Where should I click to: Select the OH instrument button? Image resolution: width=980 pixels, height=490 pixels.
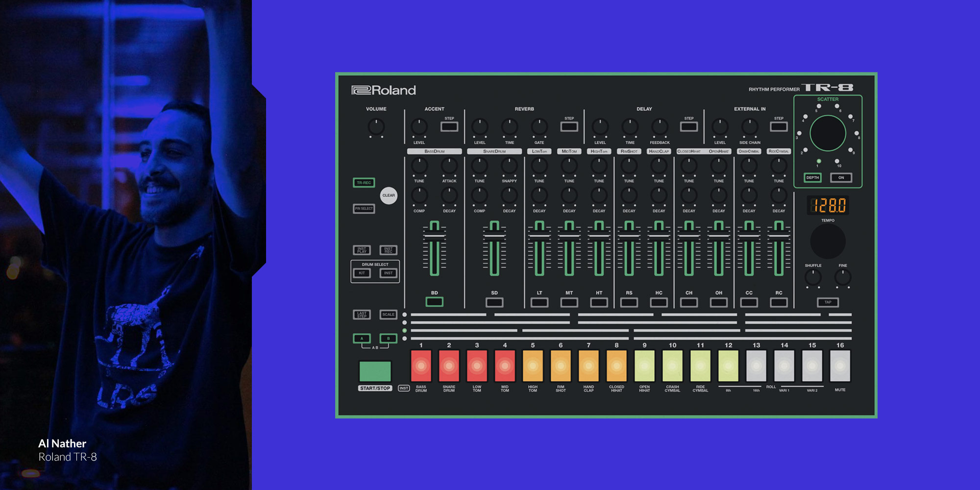pyautogui.click(x=719, y=302)
